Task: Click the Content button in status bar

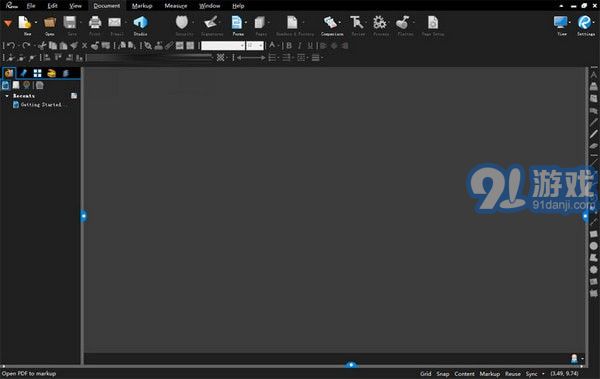Action: tap(464, 374)
